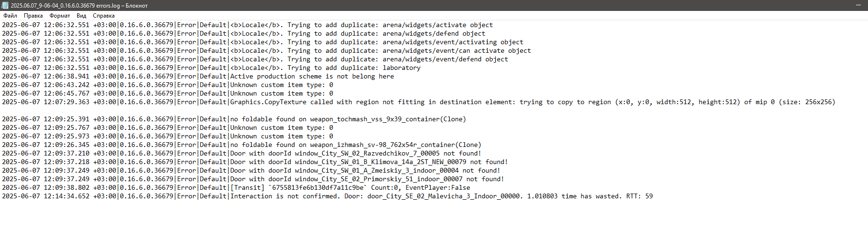868x234 pixels.
Task: Open the Файл menu
Action: (x=10, y=16)
